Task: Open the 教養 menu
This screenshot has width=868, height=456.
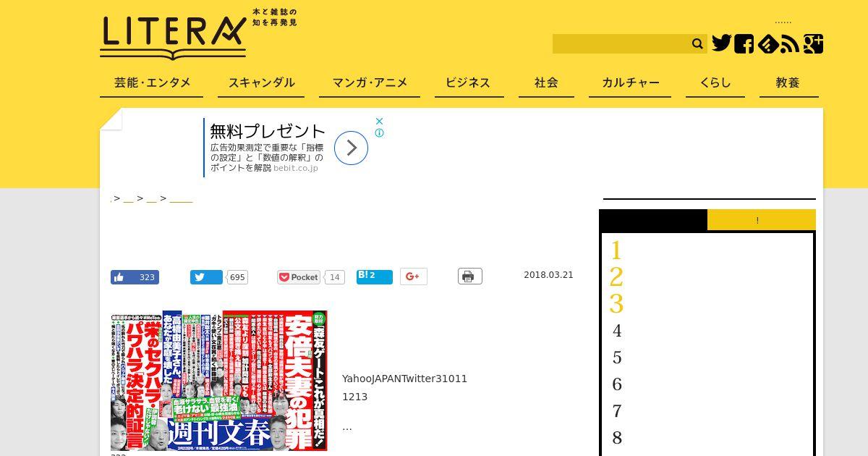Action: [x=788, y=83]
